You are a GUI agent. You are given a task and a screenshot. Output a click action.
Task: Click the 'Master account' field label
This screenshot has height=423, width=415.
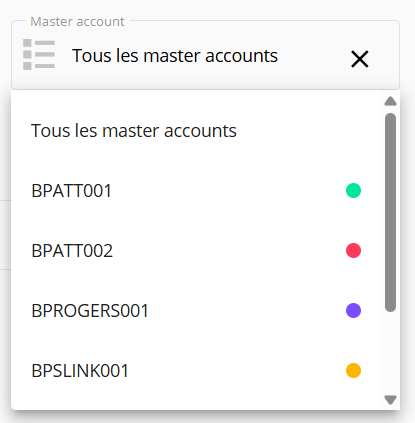(77, 22)
